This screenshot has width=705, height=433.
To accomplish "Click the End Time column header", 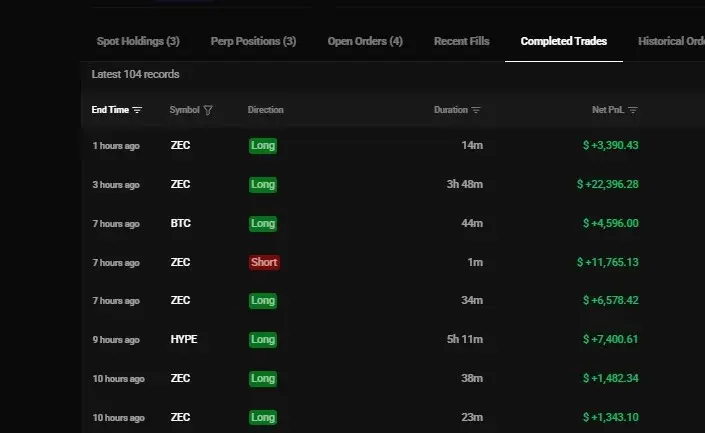I will [x=110, y=110].
